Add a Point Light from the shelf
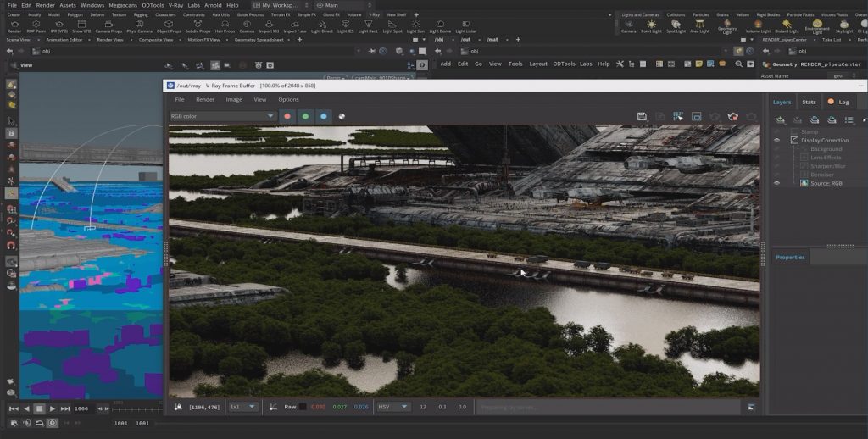868x439 pixels. click(x=652, y=25)
